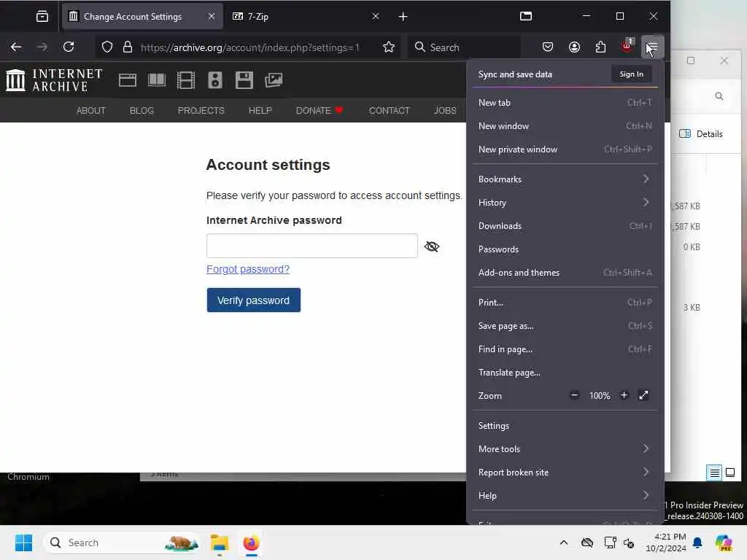This screenshot has height=560, width=747.
Task: Open the Firefox account icon
Action: (x=574, y=47)
